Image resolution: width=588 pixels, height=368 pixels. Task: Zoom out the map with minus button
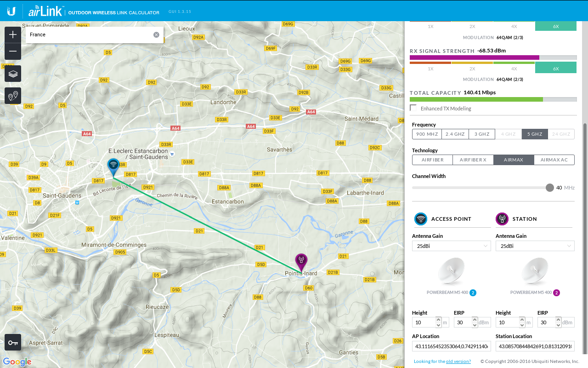(x=13, y=51)
